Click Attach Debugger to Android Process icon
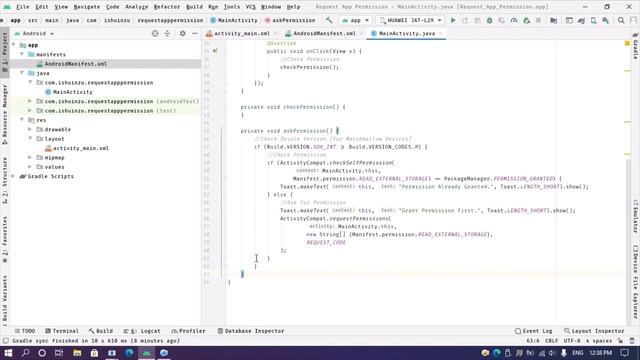The height and width of the screenshot is (360, 640). click(x=527, y=20)
